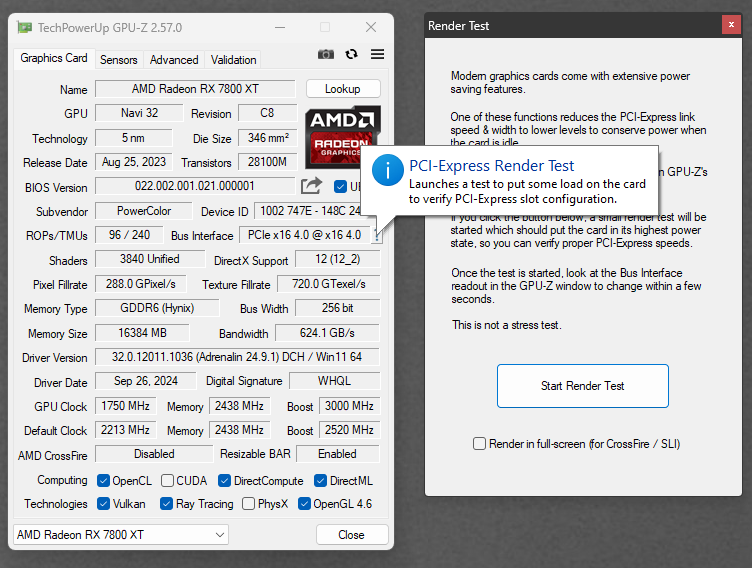This screenshot has height=568, width=752.
Task: Toggle the CUDA checkbox
Action: coord(167,480)
